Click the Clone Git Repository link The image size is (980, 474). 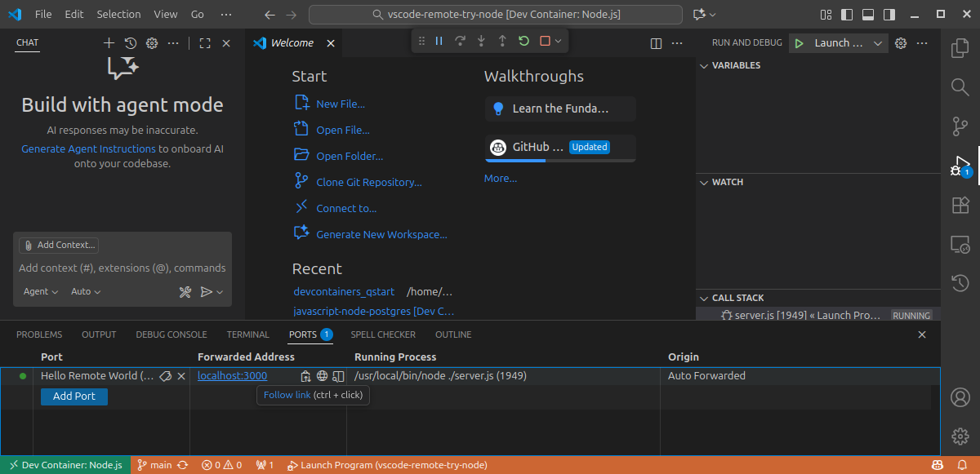click(x=369, y=182)
